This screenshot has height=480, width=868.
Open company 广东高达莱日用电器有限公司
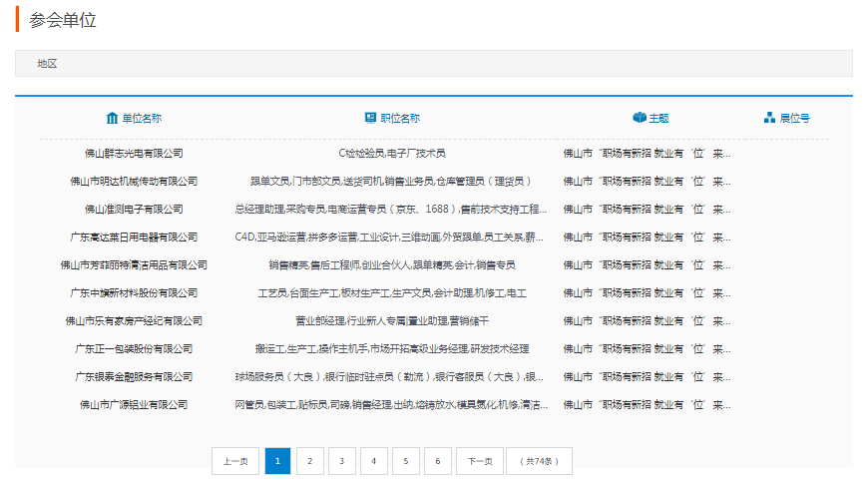pos(134,237)
